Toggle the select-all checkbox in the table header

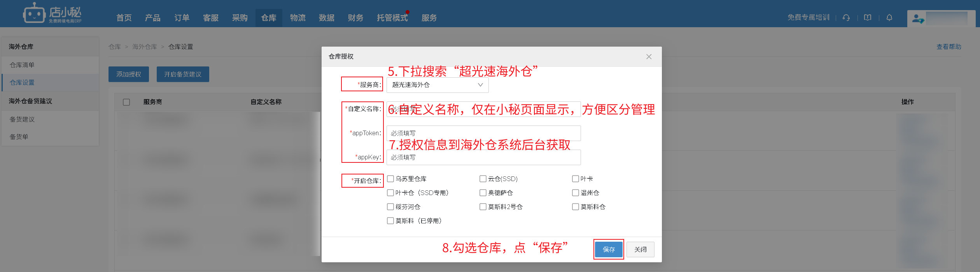click(x=126, y=102)
